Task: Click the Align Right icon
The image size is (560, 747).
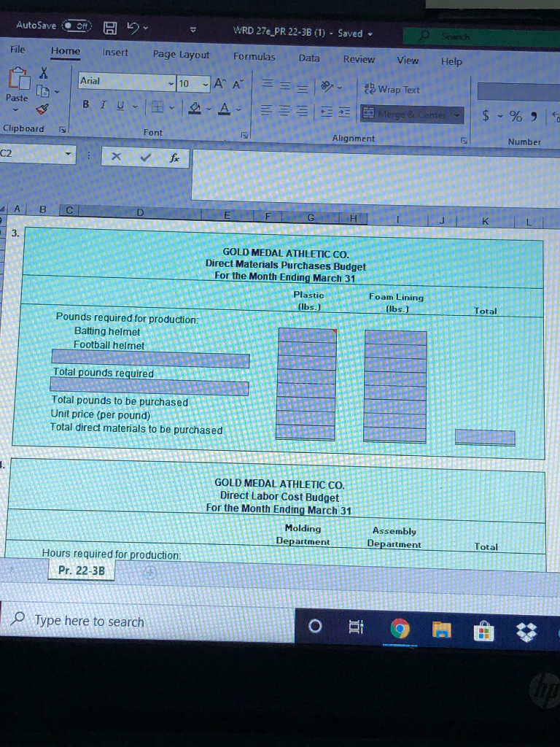Action: point(301,112)
